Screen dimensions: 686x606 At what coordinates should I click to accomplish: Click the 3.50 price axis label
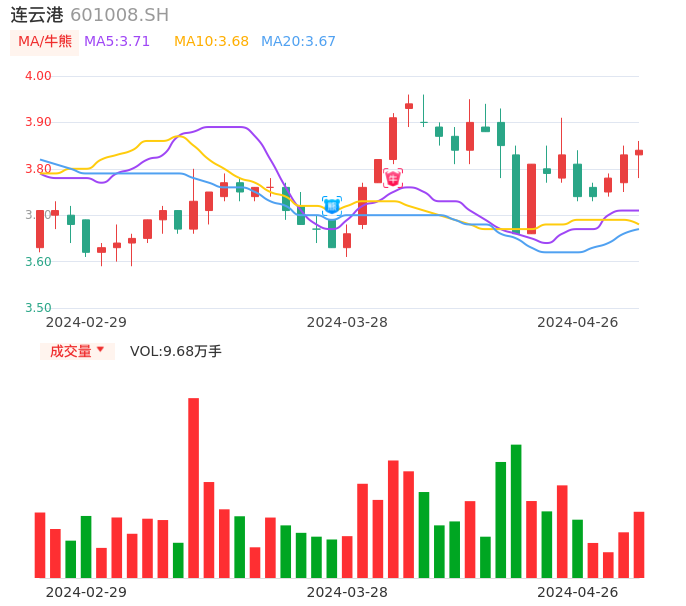(38, 308)
